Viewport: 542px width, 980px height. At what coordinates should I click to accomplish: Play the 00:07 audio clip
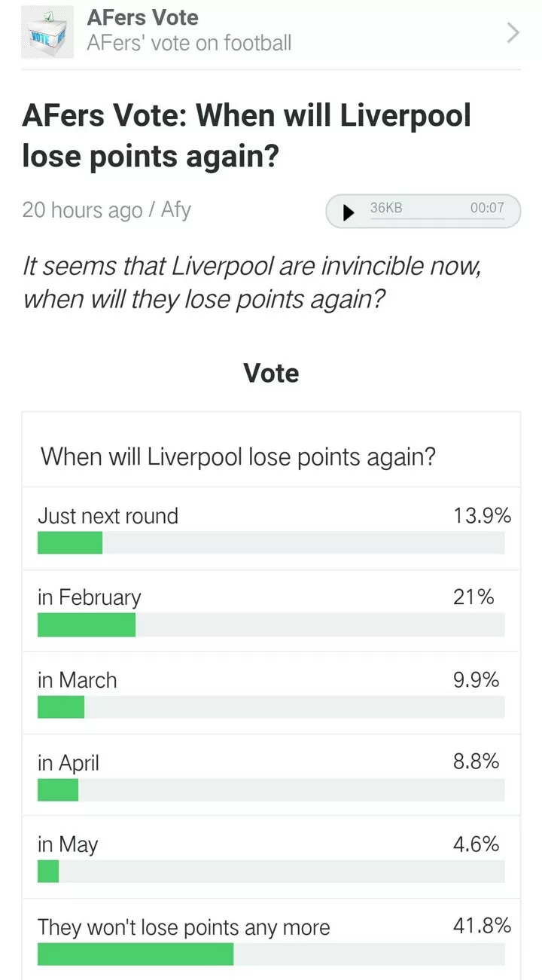[x=349, y=212]
